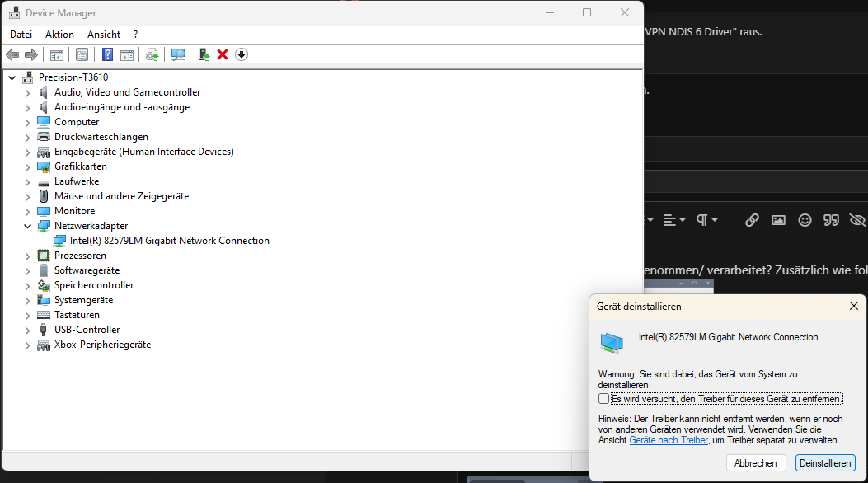Insert link in the forum editor toolbar

coord(752,220)
